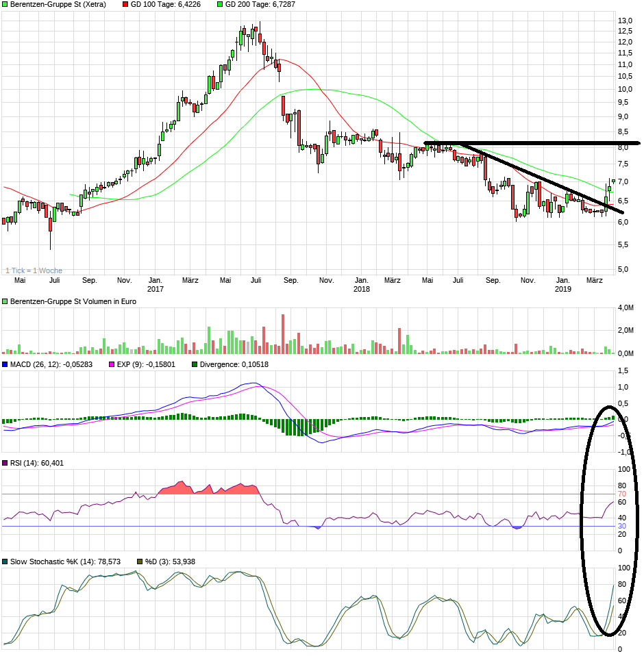Screen dimensions: 644x656
Task: Click the 'EXP (9): -0,15801' label
Action: (146, 365)
